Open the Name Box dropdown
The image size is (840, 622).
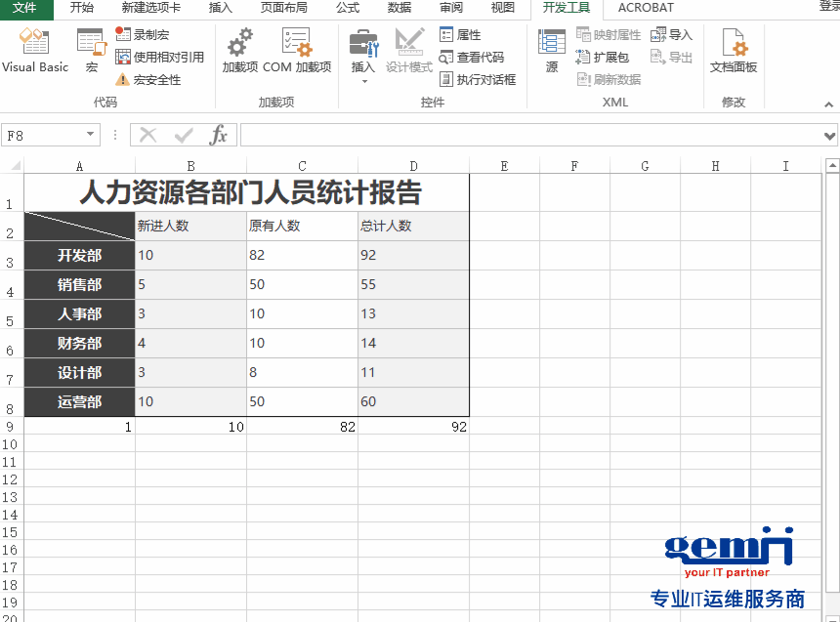[x=91, y=136]
